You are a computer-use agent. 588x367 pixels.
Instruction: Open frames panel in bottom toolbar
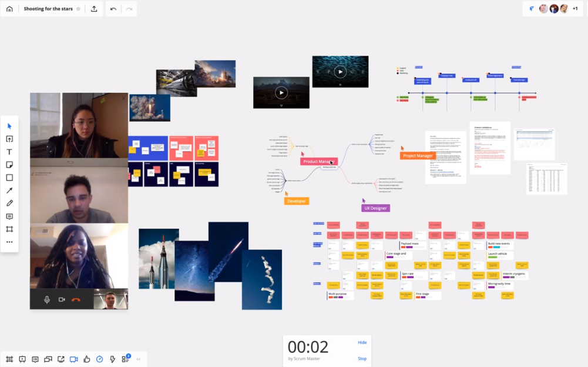click(9, 359)
